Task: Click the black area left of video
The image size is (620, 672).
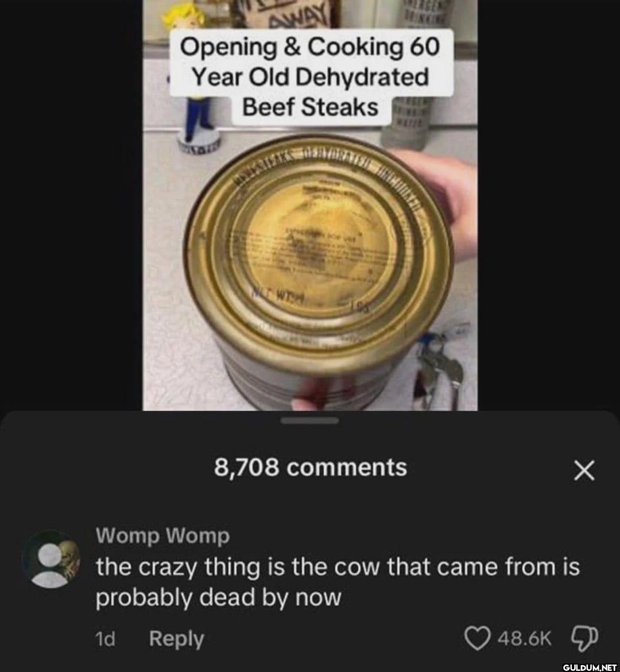Action: pyautogui.click(x=71, y=205)
